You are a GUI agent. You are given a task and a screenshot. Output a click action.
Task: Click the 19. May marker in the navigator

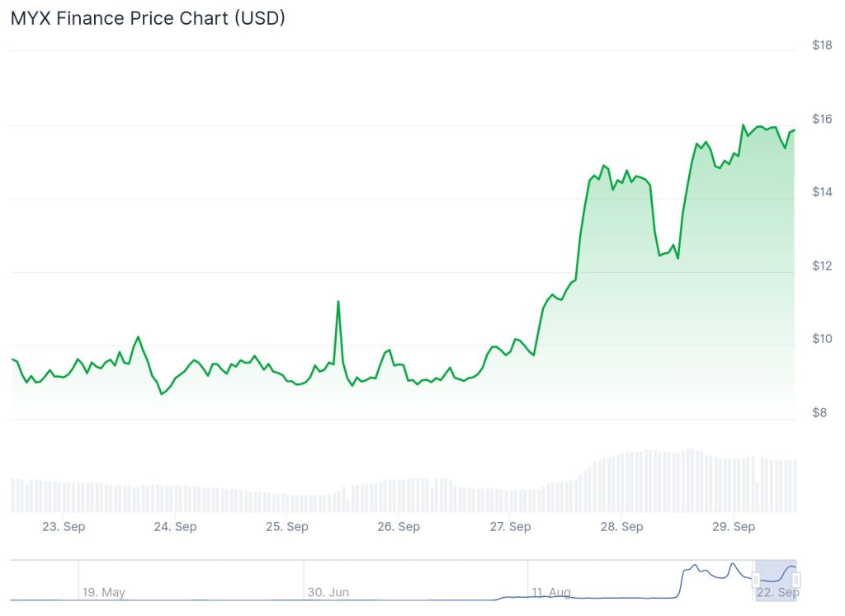103,592
